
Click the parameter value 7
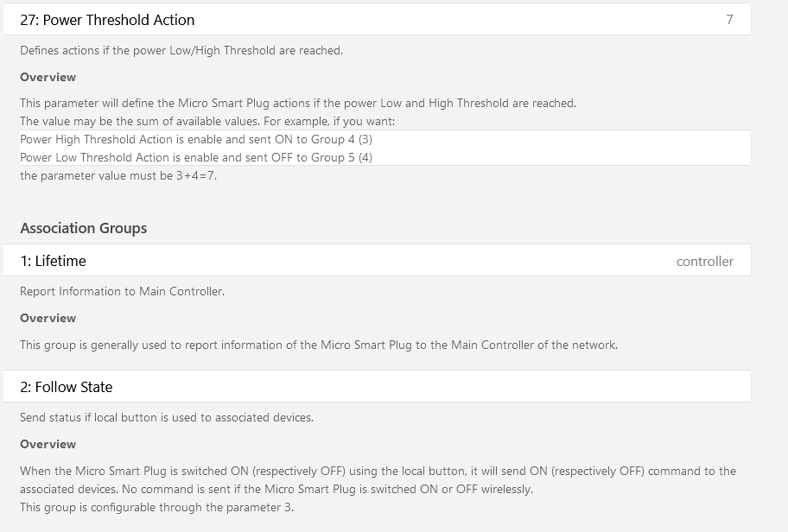tap(729, 20)
